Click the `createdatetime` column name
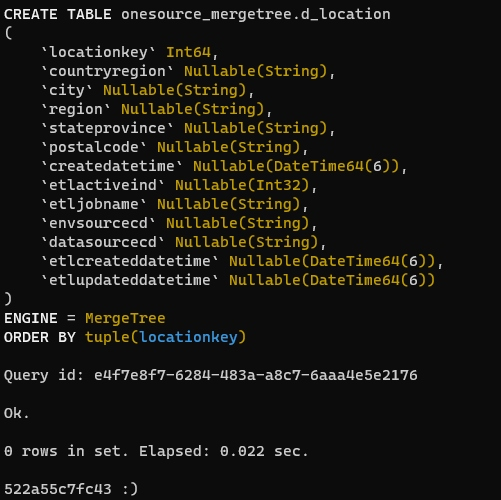 [112, 166]
